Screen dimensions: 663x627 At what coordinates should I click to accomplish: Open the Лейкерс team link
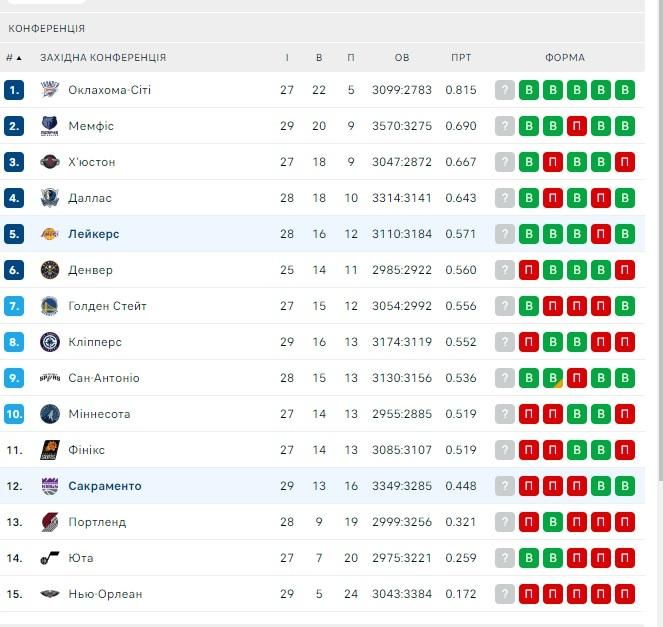[x=93, y=234]
